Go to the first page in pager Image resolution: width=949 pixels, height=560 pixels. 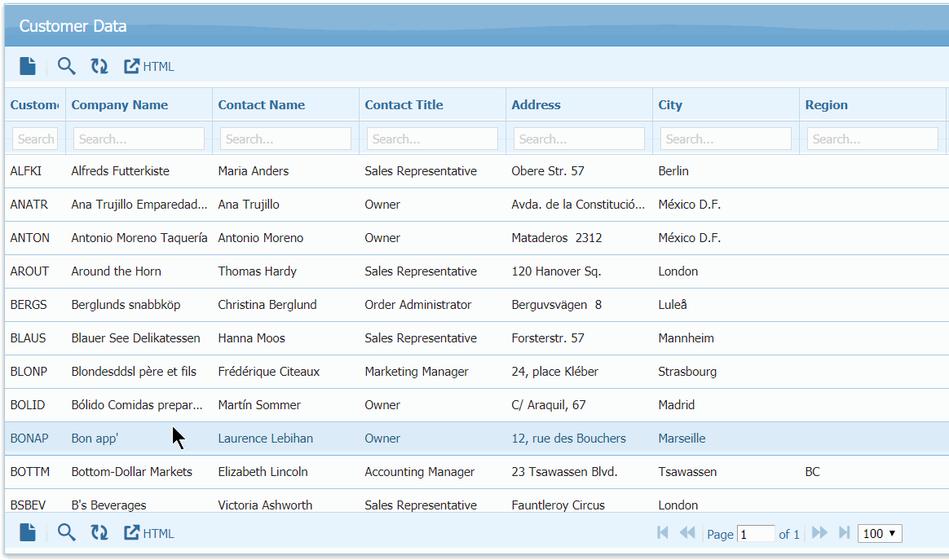[663, 533]
